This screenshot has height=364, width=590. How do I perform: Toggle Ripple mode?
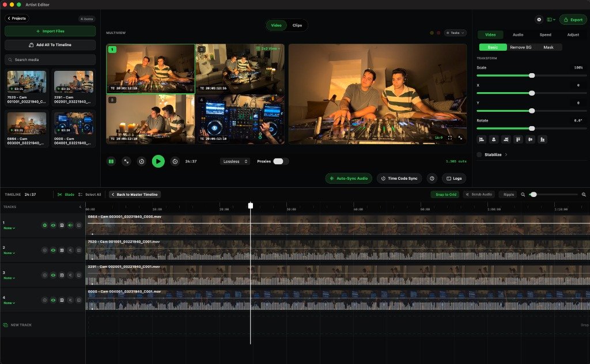pyautogui.click(x=508, y=195)
